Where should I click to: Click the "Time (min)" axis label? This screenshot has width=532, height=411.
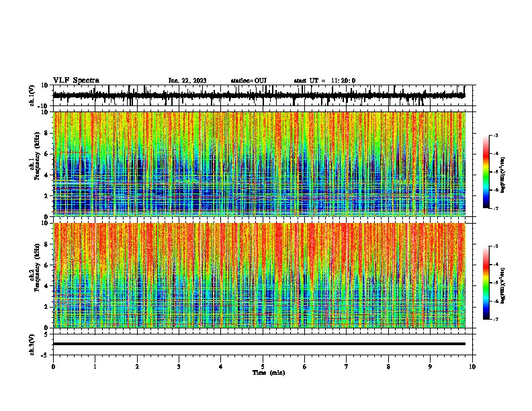[269, 373]
